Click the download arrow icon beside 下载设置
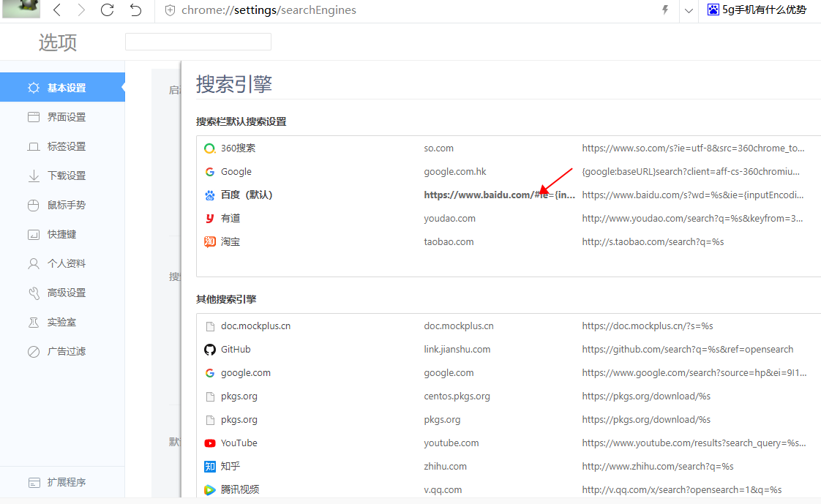This screenshot has height=504, width=821. pos(34,176)
